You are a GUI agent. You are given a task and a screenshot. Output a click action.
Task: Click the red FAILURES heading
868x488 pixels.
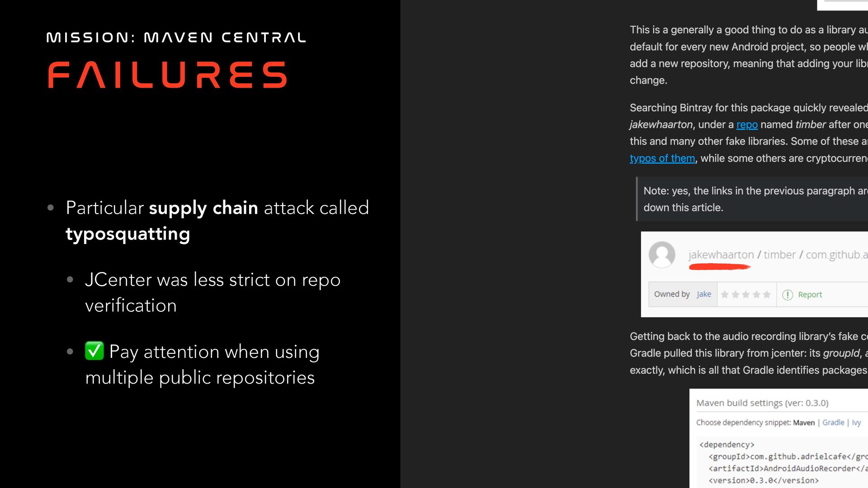167,75
